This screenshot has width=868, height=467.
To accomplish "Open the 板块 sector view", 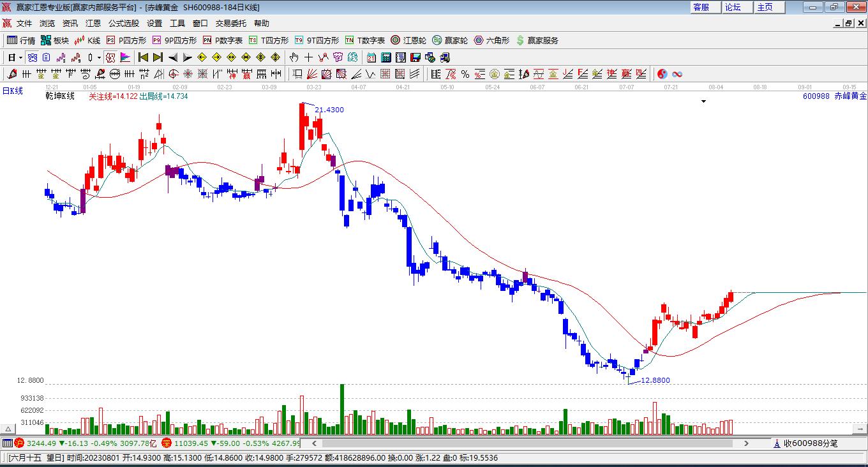I will [x=55, y=40].
